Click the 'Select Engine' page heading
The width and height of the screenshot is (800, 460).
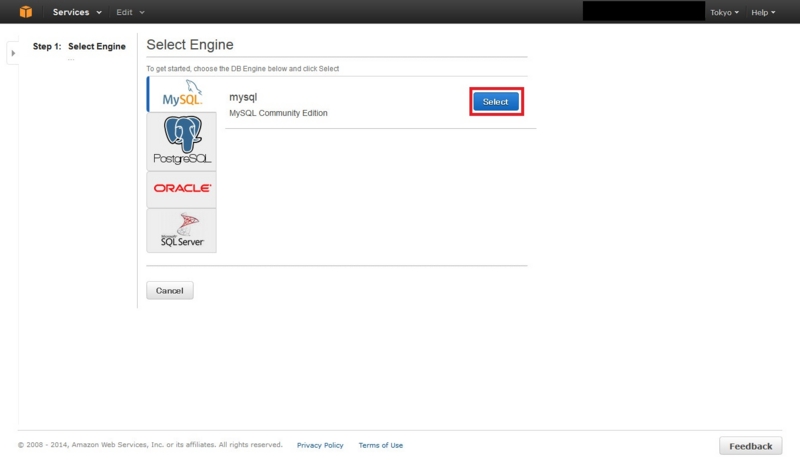pyautogui.click(x=190, y=45)
